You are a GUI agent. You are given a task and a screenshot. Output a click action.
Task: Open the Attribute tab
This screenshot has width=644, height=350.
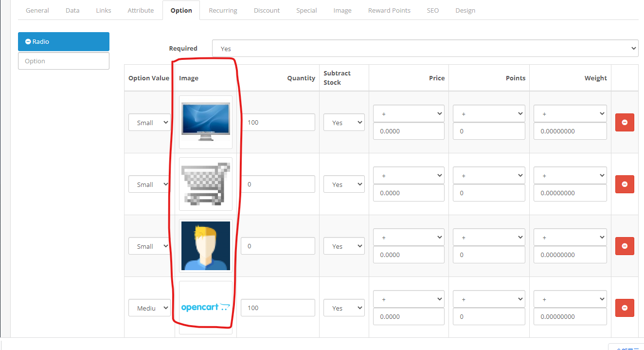[x=141, y=10]
